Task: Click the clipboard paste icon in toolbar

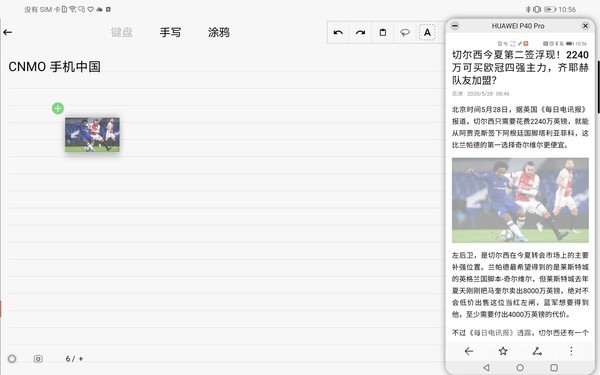Action: [383, 33]
